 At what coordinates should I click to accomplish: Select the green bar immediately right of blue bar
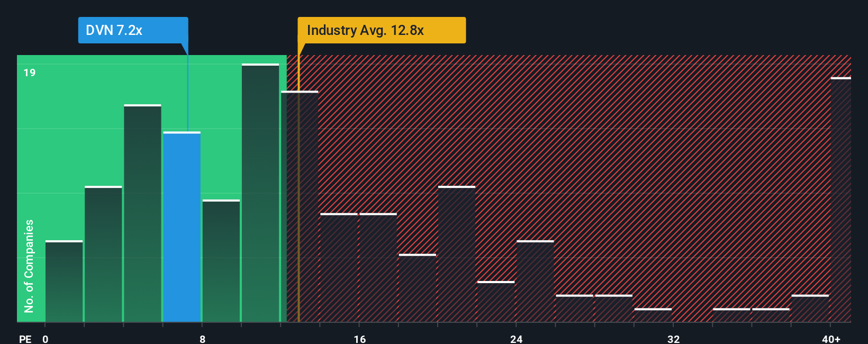pyautogui.click(x=221, y=260)
